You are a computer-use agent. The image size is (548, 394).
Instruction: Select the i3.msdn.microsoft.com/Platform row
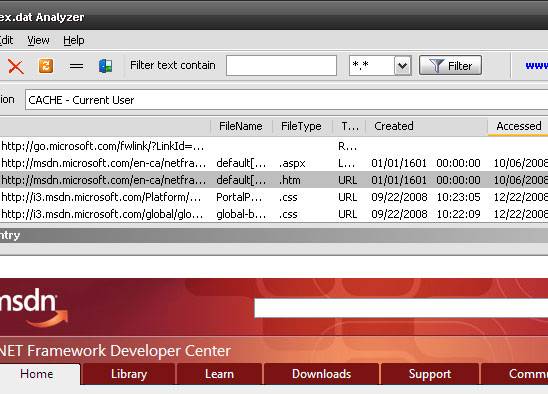coord(274,197)
